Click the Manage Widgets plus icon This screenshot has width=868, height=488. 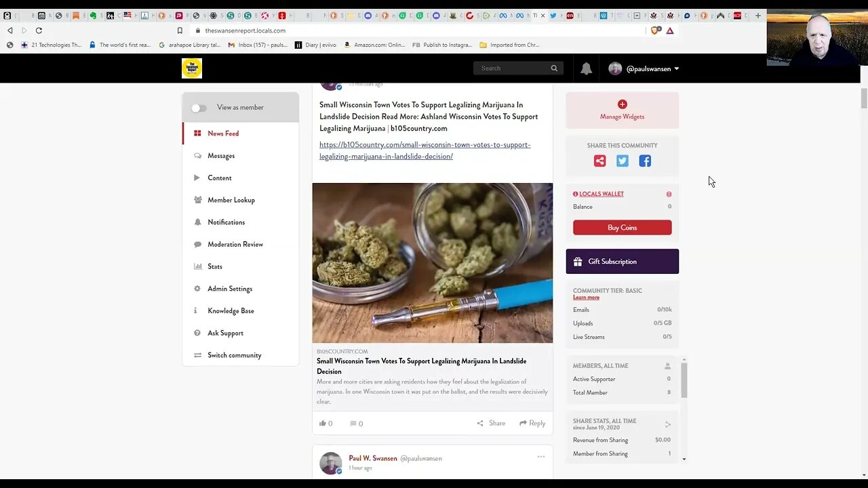click(x=623, y=104)
